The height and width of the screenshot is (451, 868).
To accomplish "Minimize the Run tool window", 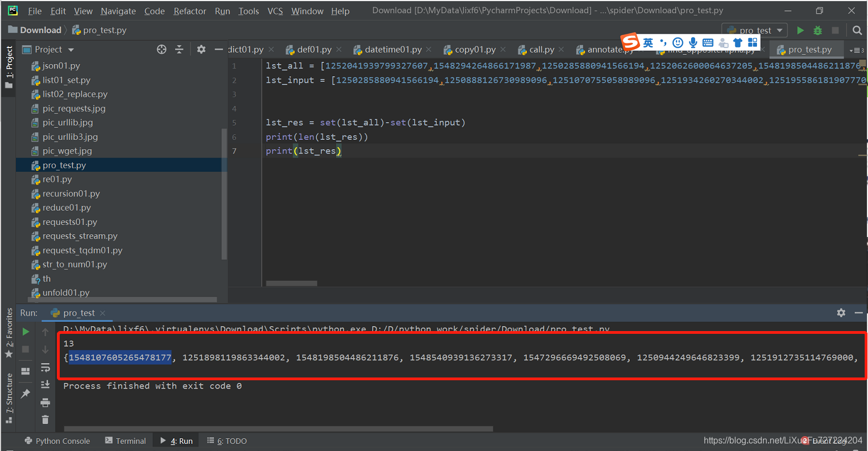I will [859, 313].
